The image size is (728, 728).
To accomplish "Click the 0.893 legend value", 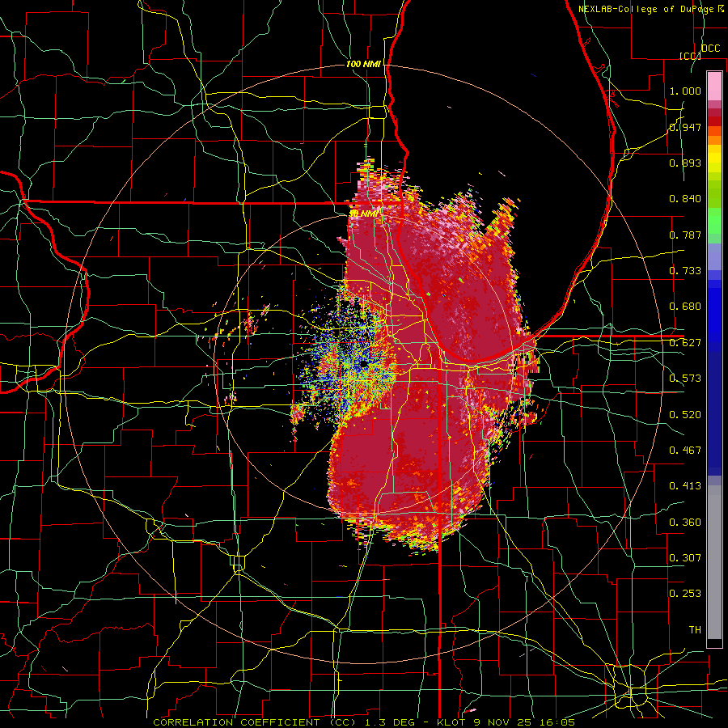I will (x=685, y=163).
